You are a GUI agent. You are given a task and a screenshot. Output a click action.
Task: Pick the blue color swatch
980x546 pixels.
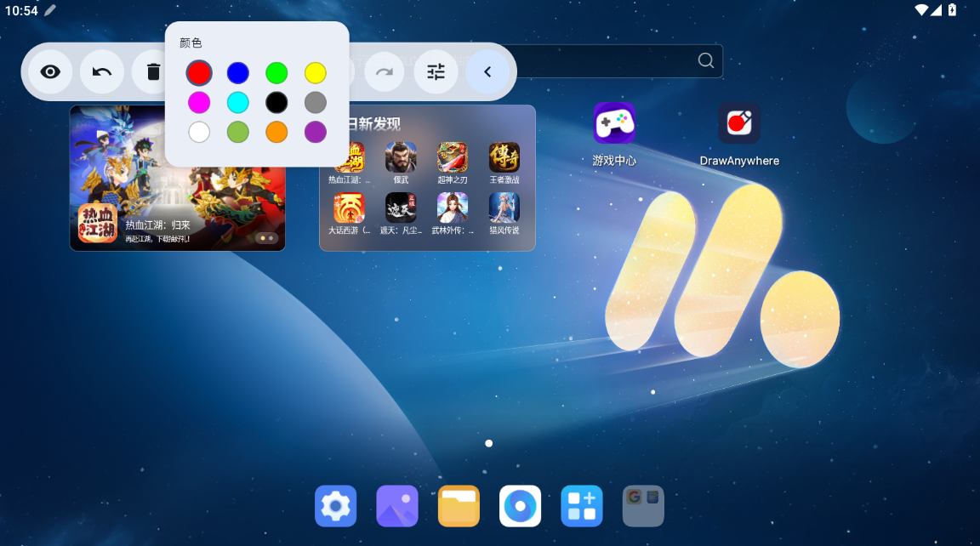coord(238,73)
